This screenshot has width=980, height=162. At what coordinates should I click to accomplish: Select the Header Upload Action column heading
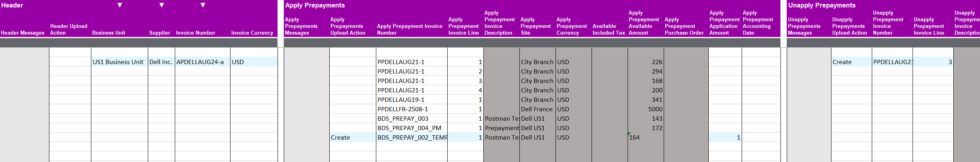pos(69,29)
